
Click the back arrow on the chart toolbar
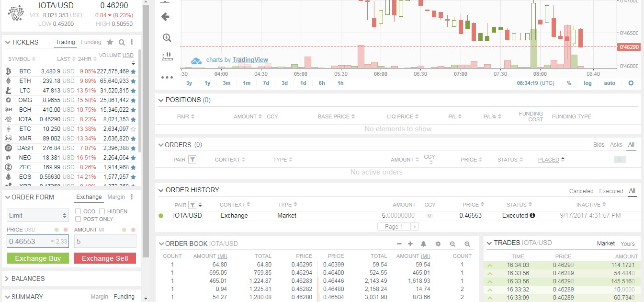click(x=166, y=16)
